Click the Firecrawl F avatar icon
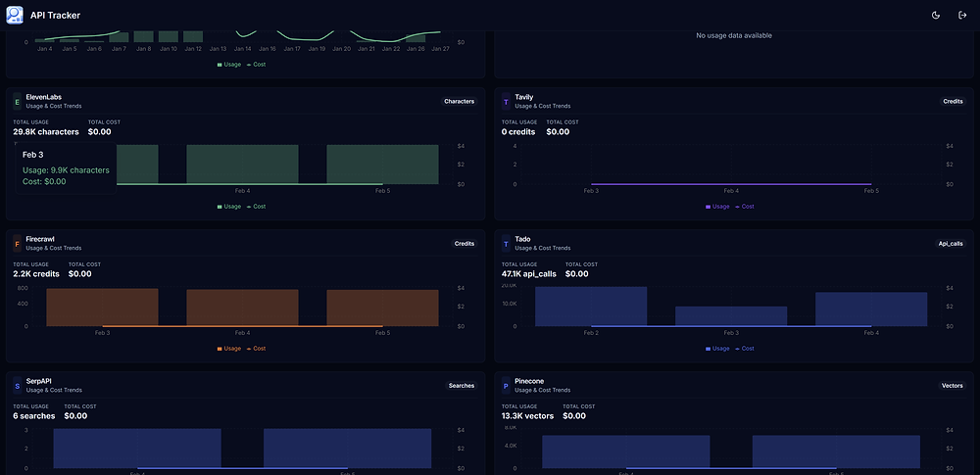The image size is (980, 475). click(x=18, y=243)
